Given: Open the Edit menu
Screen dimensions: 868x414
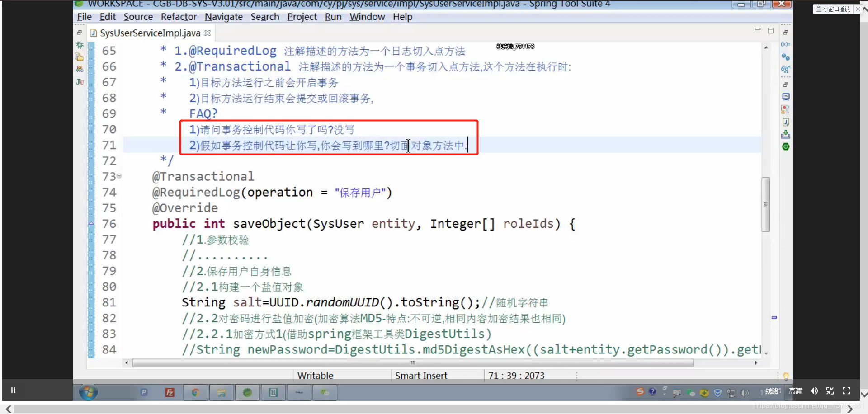Looking at the screenshot, I should point(108,17).
